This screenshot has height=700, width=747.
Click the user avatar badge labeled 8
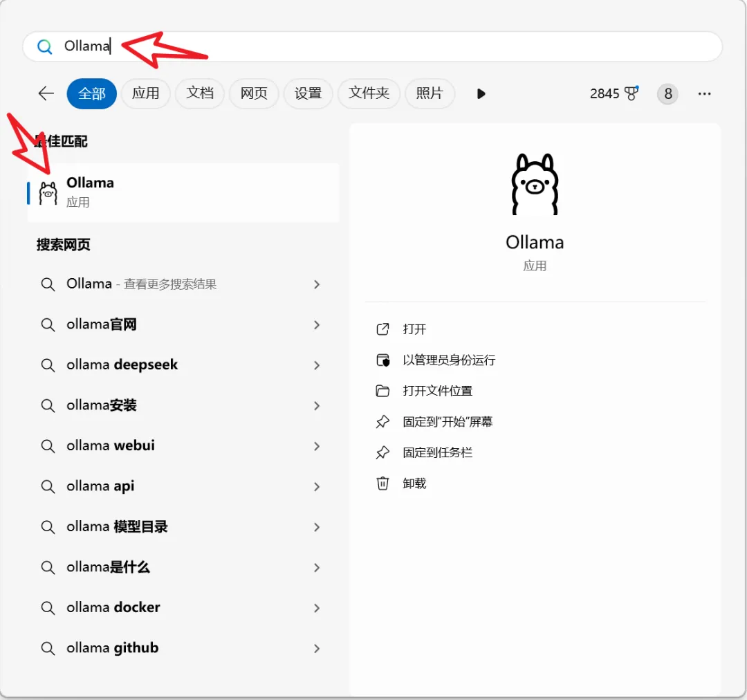point(667,93)
